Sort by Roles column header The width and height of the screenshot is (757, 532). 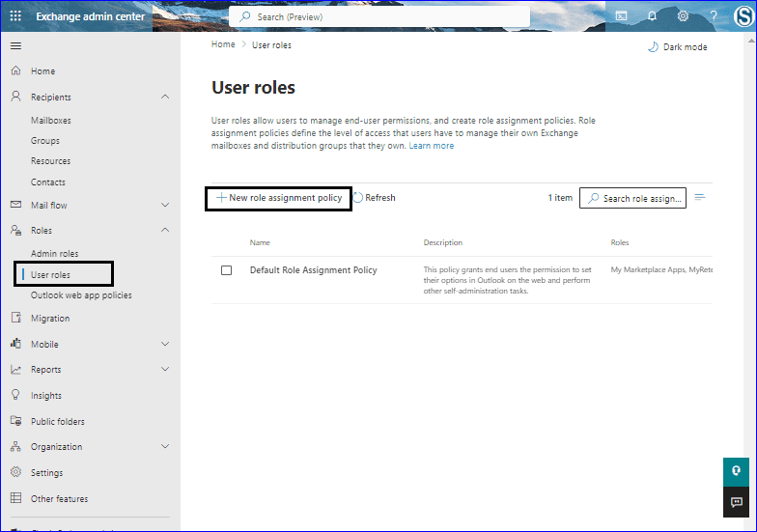[620, 242]
